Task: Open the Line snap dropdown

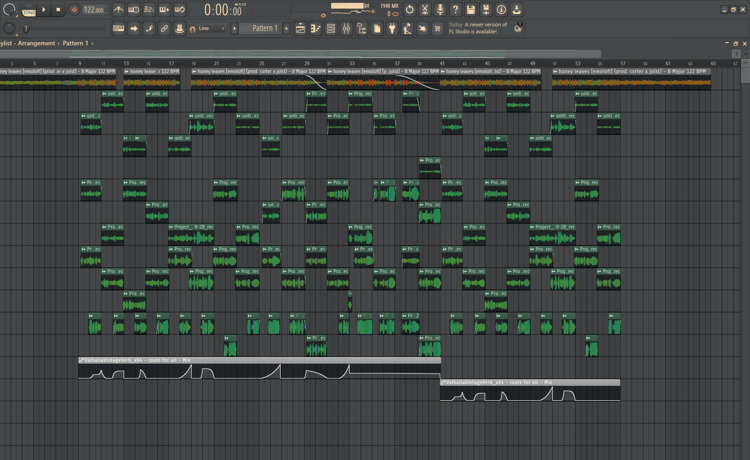Action: pyautogui.click(x=210, y=29)
